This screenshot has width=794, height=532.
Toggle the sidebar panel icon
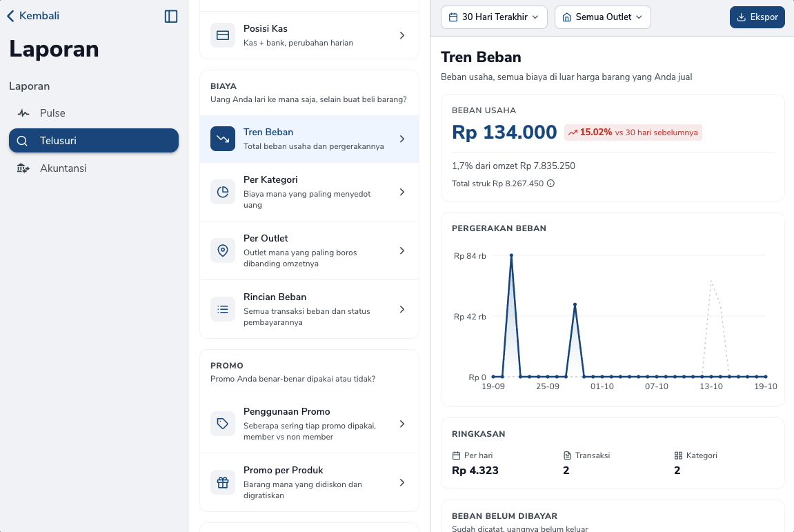(x=171, y=16)
